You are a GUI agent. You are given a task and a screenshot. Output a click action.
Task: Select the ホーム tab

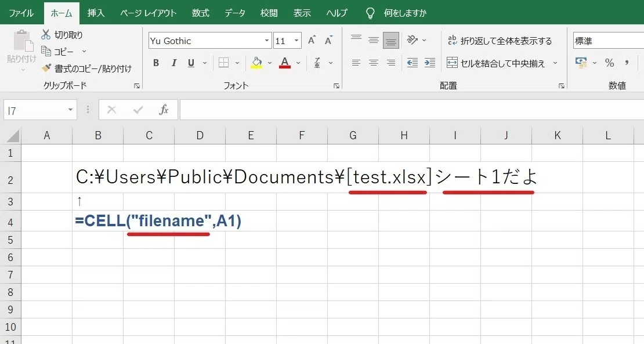pyautogui.click(x=61, y=13)
